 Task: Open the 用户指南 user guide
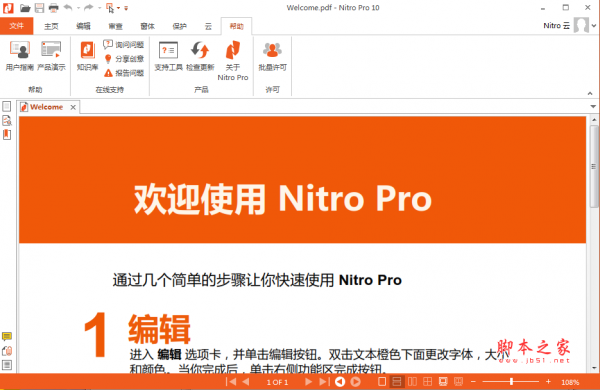[x=20, y=56]
